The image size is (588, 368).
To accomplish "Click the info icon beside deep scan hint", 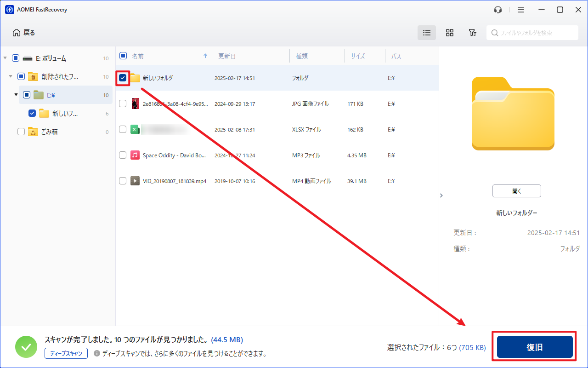I will point(97,353).
